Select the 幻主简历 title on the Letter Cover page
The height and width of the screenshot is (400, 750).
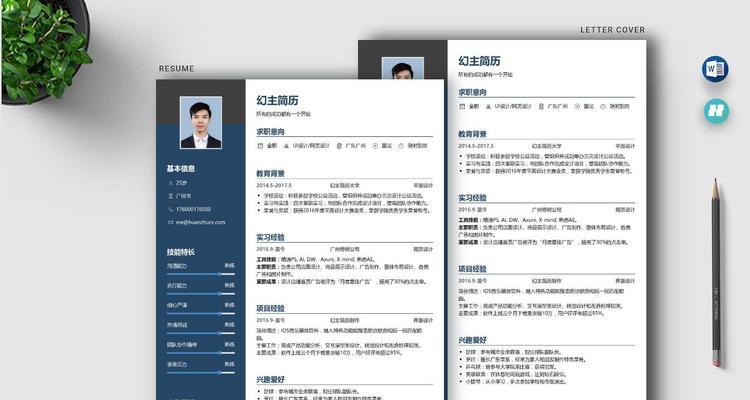point(479,61)
